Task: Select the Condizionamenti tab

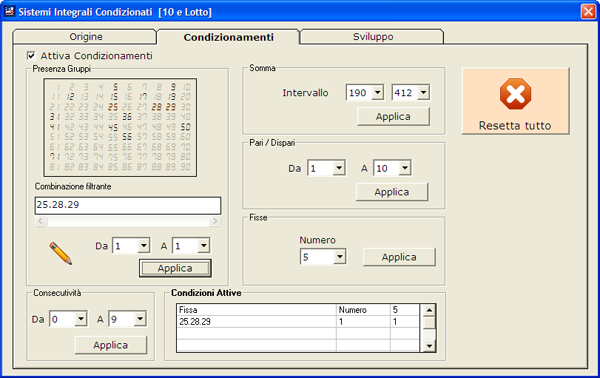Action: (228, 37)
